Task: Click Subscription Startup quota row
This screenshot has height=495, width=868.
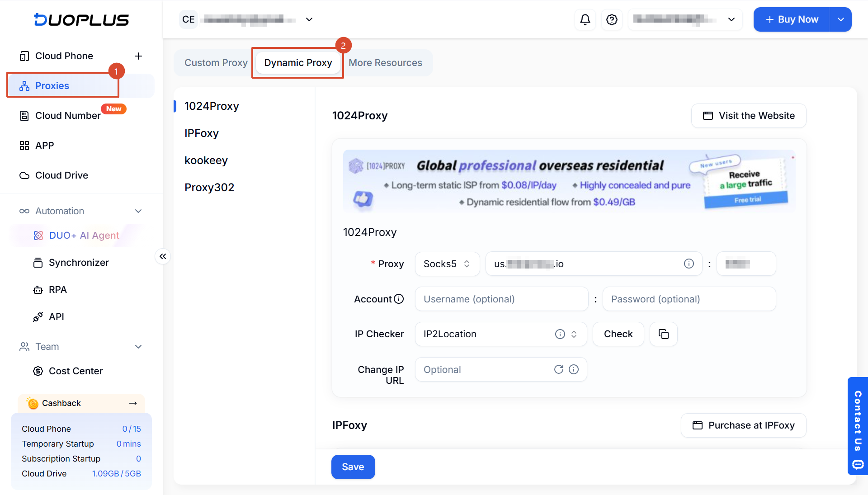Action: (x=81, y=459)
